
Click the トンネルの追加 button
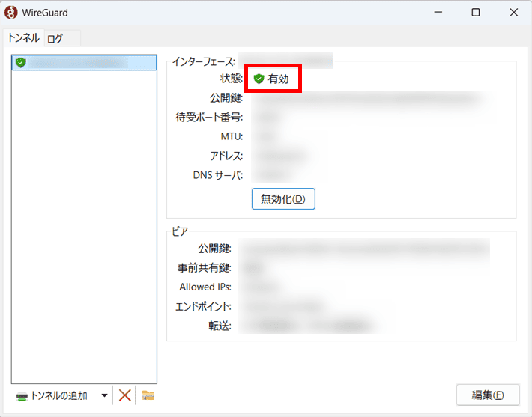point(52,395)
